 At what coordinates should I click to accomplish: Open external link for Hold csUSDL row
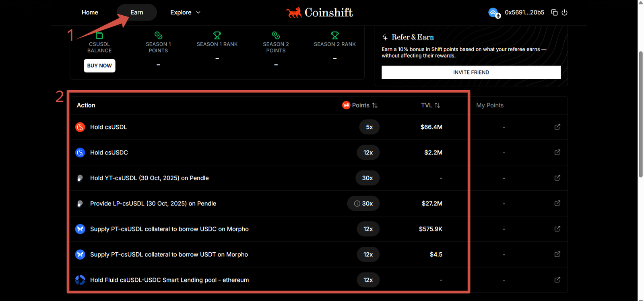(557, 127)
